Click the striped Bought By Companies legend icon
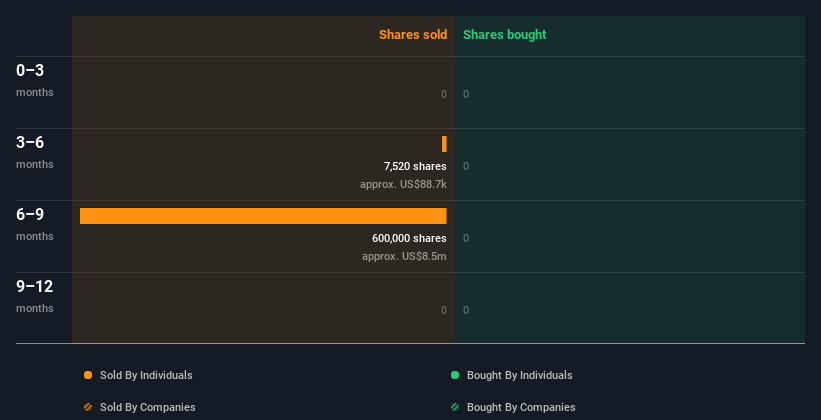 click(455, 407)
